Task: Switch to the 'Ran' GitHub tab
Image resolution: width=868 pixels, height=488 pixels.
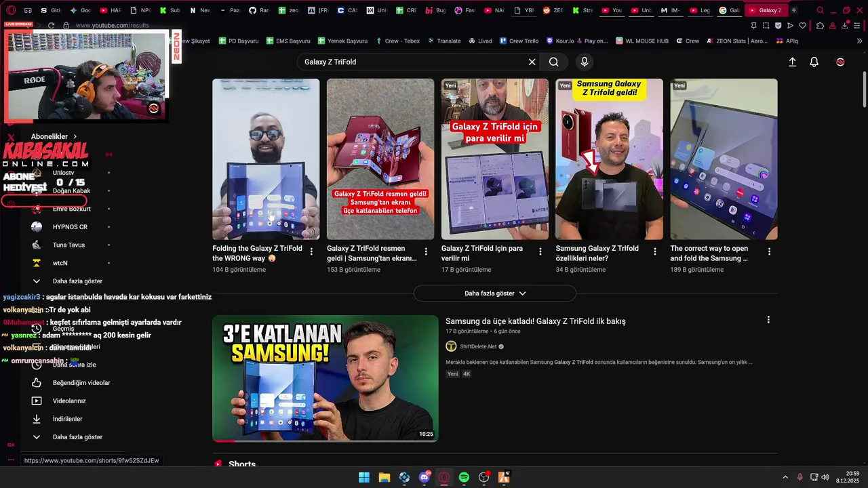Action: pos(259,10)
